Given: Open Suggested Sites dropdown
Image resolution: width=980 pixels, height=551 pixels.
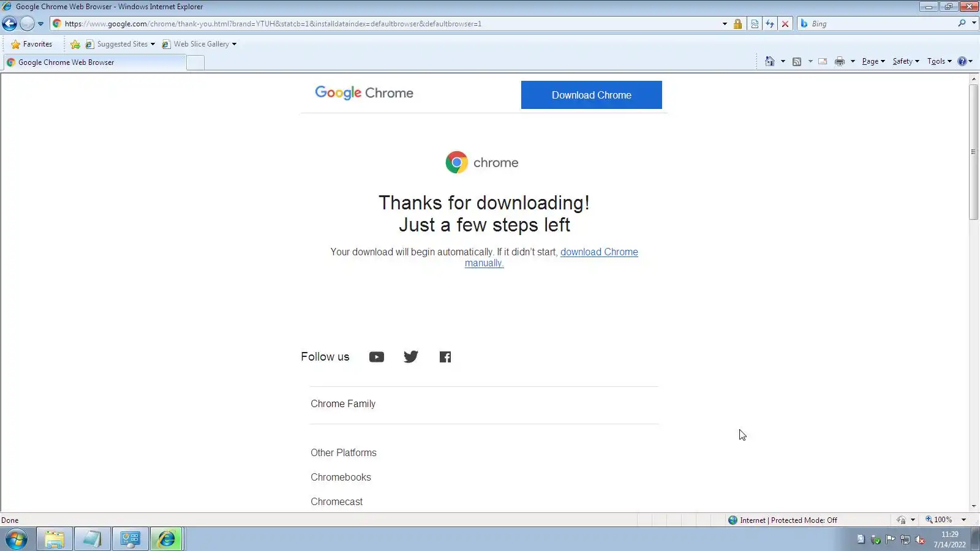Looking at the screenshot, I should point(121,44).
